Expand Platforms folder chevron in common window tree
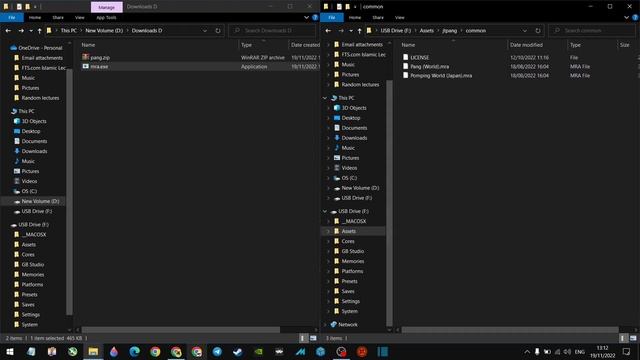 pos(329,271)
